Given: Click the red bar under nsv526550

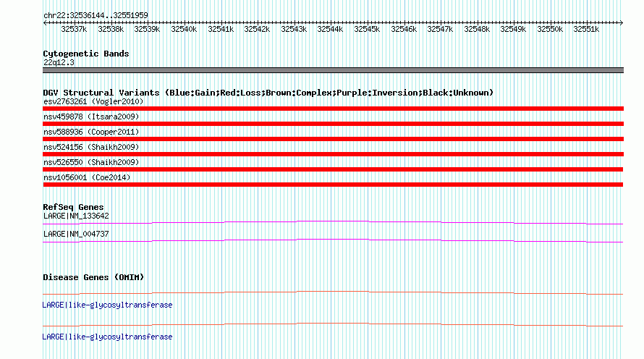Looking at the screenshot, I should coord(333,169).
